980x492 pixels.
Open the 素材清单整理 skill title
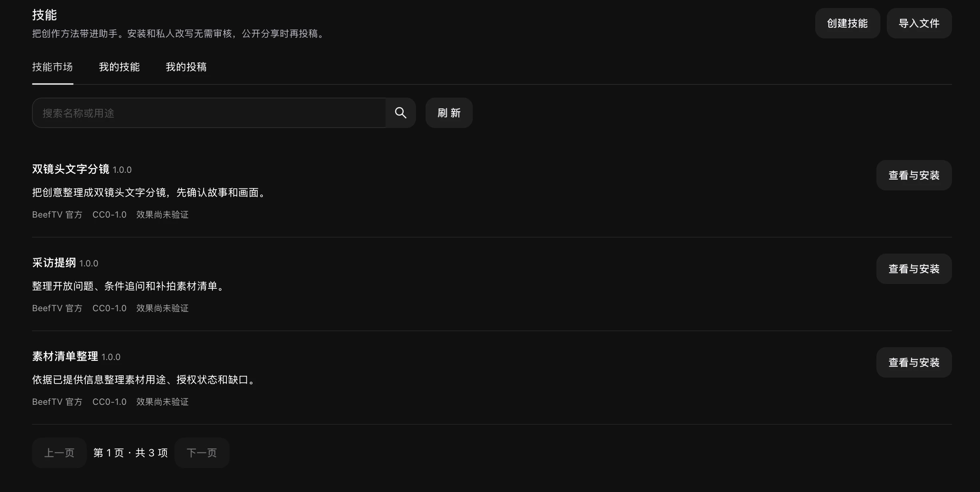click(65, 356)
